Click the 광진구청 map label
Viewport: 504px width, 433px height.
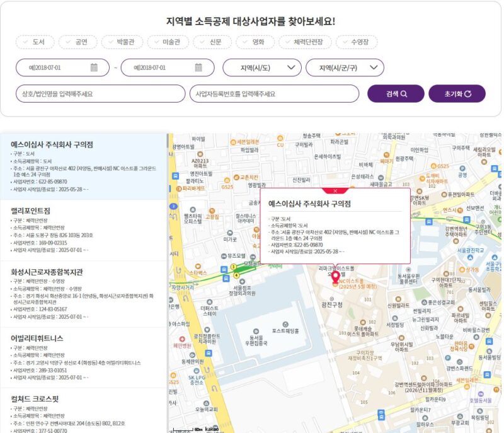tap(332, 304)
